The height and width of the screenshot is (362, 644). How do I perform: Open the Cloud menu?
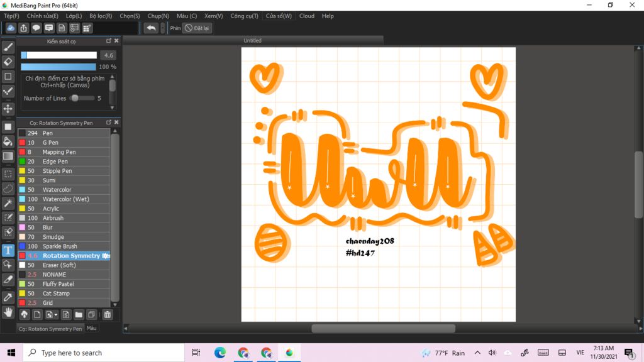(307, 16)
